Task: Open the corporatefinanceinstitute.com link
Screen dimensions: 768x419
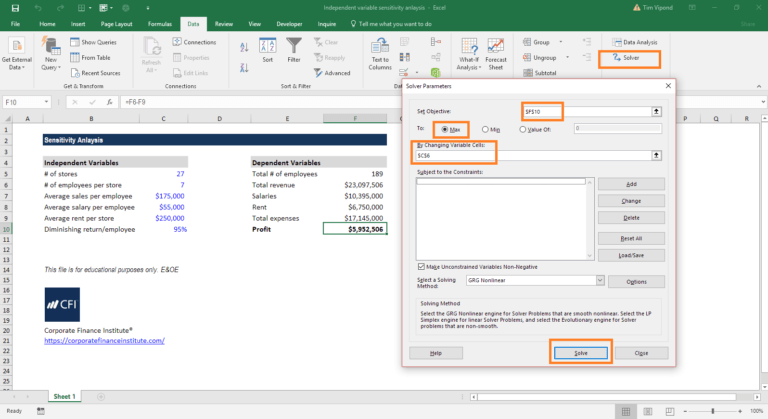Action: tap(104, 340)
